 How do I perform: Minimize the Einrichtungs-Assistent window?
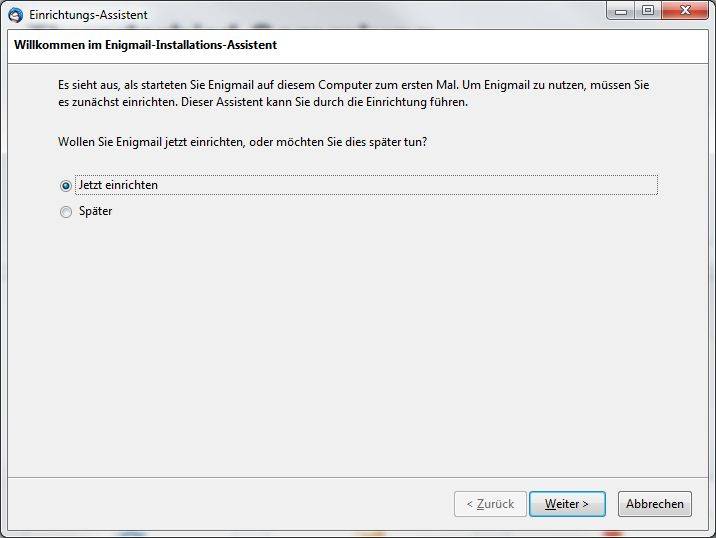coord(622,11)
